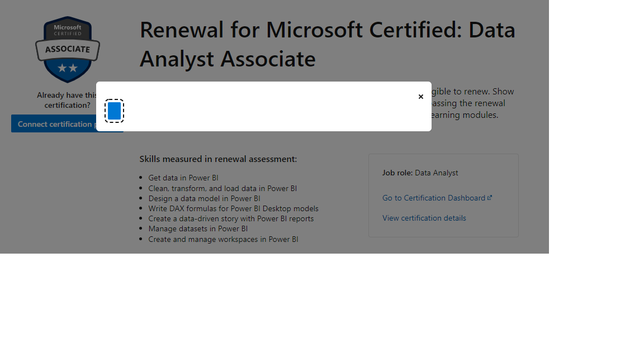Click the Job role Data Analyst label
Viewport: 644px width, 362px height.
point(420,173)
